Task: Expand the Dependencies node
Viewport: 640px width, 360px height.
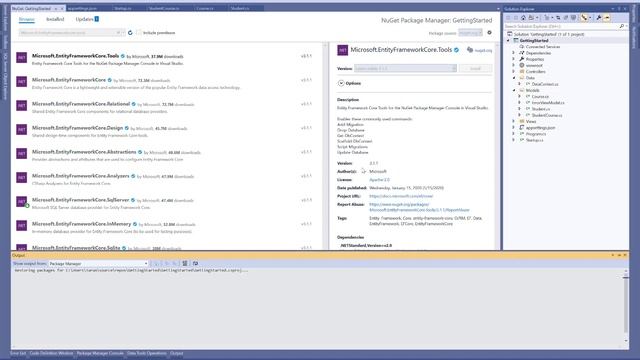Action: (x=513, y=53)
